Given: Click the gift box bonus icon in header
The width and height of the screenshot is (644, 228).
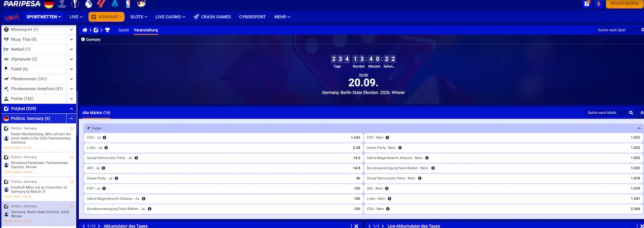Looking at the screenshot, I should point(587,4).
